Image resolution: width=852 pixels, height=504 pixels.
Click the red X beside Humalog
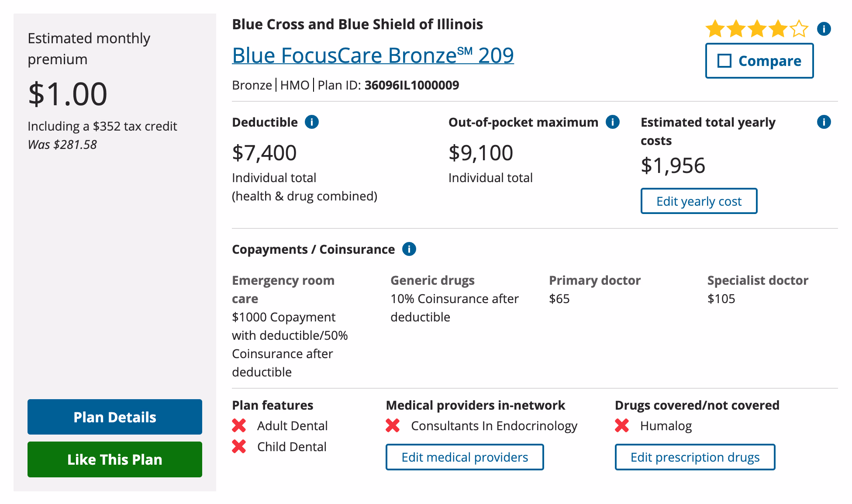tap(622, 425)
